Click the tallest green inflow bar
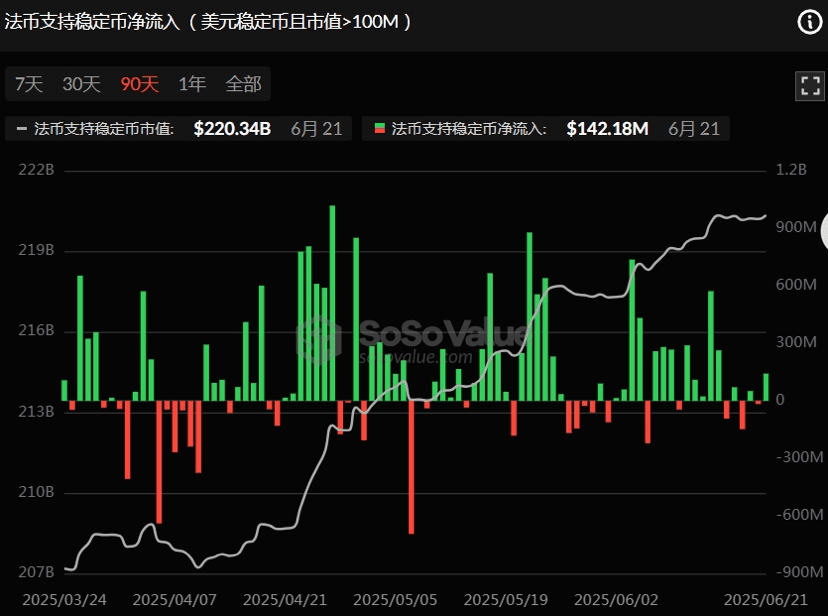 point(332,303)
